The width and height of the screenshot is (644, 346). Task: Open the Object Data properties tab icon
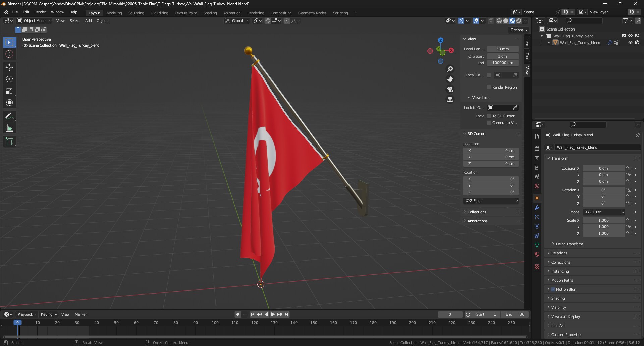click(537, 245)
